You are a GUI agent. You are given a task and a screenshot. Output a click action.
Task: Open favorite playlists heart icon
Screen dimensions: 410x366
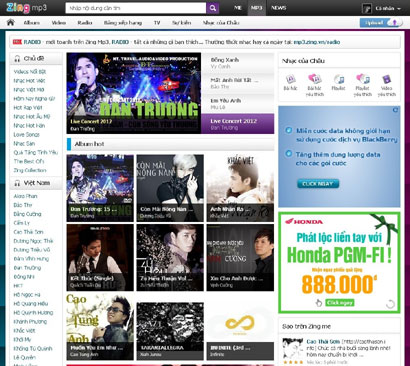pyautogui.click(x=363, y=79)
